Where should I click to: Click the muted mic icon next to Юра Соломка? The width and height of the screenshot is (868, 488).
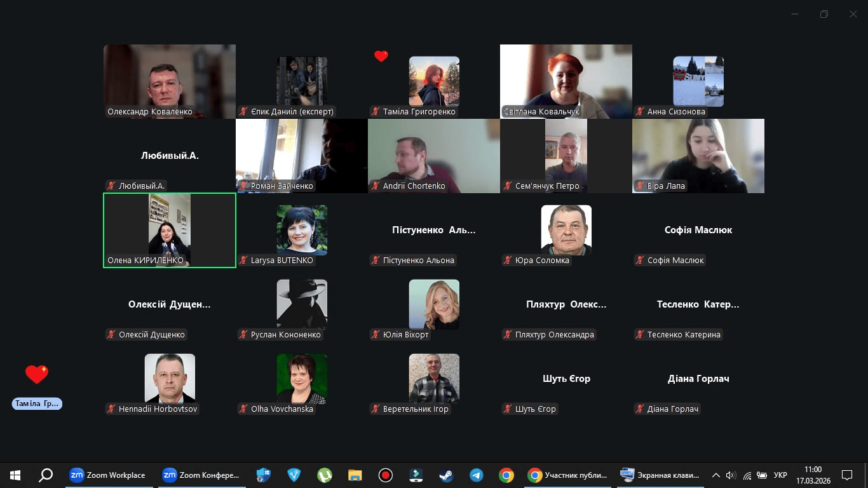pos(508,261)
